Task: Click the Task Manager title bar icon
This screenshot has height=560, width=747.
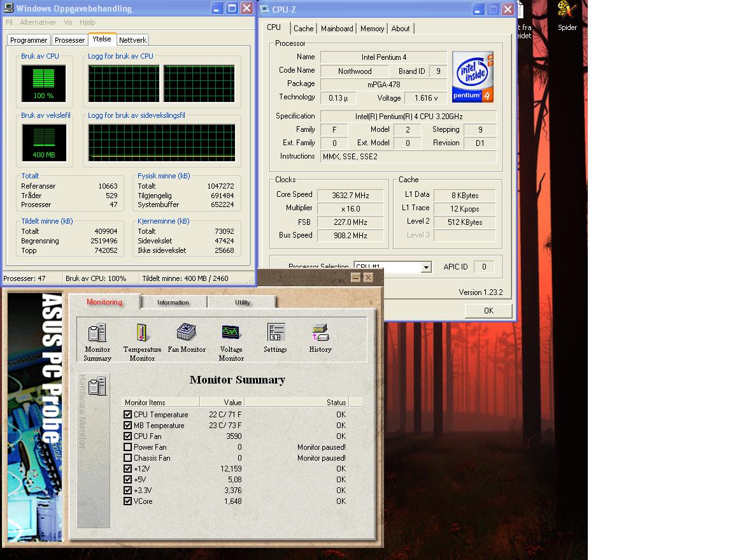Action: (x=8, y=8)
